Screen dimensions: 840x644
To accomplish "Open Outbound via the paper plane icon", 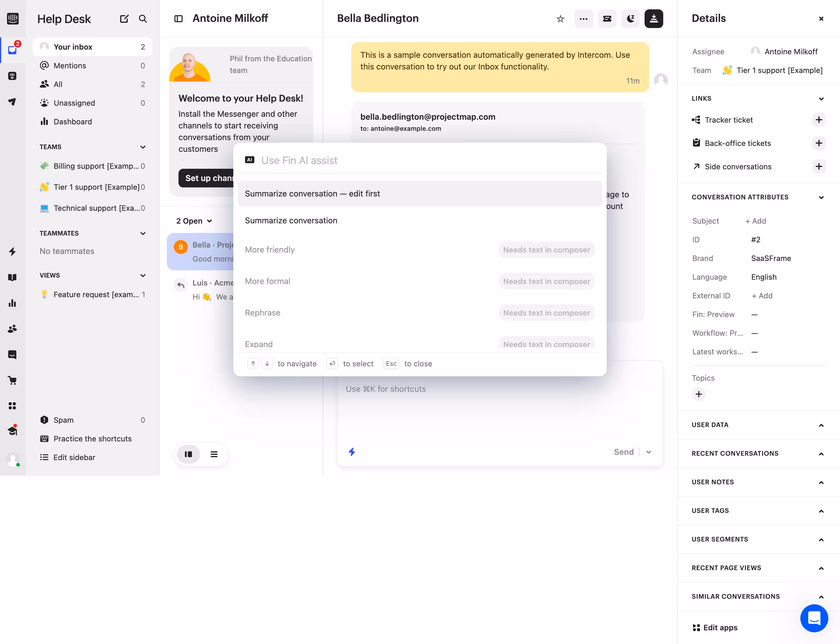I will click(x=13, y=102).
